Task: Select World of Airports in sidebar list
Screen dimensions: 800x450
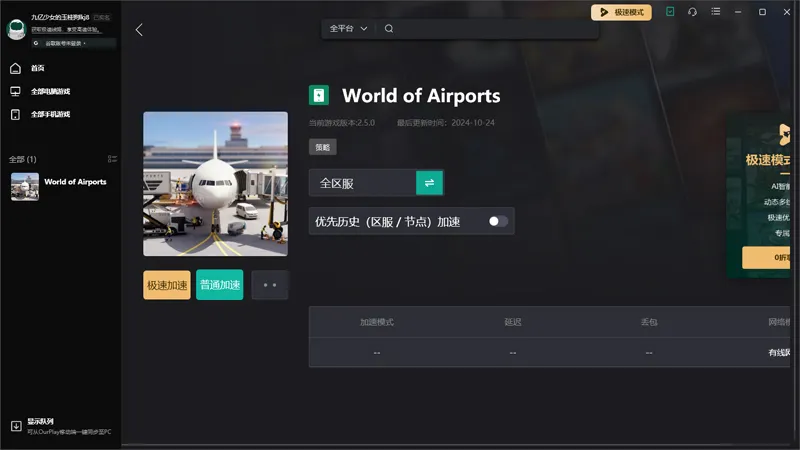Action: [60, 186]
